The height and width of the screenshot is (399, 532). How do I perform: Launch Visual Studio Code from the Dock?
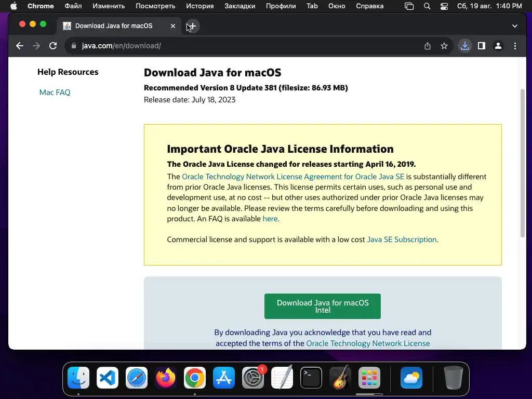(x=108, y=378)
